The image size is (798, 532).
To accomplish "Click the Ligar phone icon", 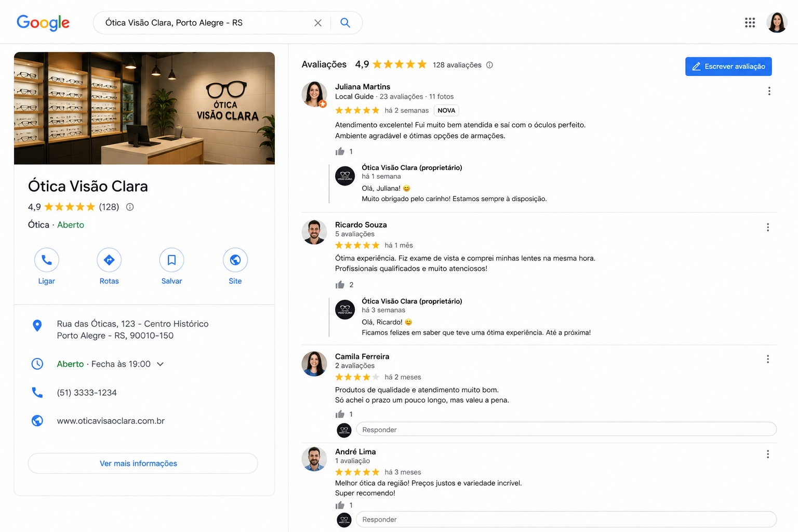I will coord(47,260).
